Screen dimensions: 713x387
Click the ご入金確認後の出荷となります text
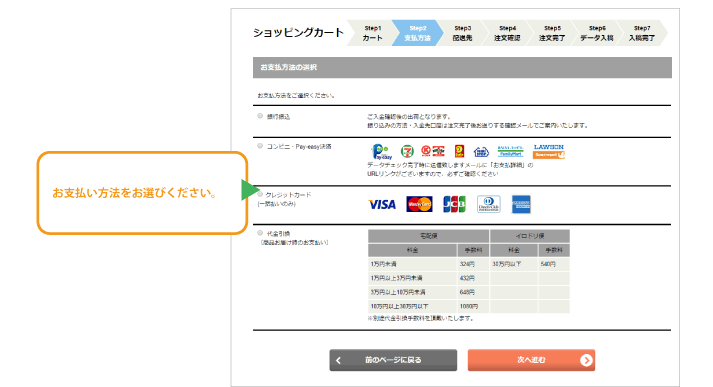pyautogui.click(x=409, y=117)
